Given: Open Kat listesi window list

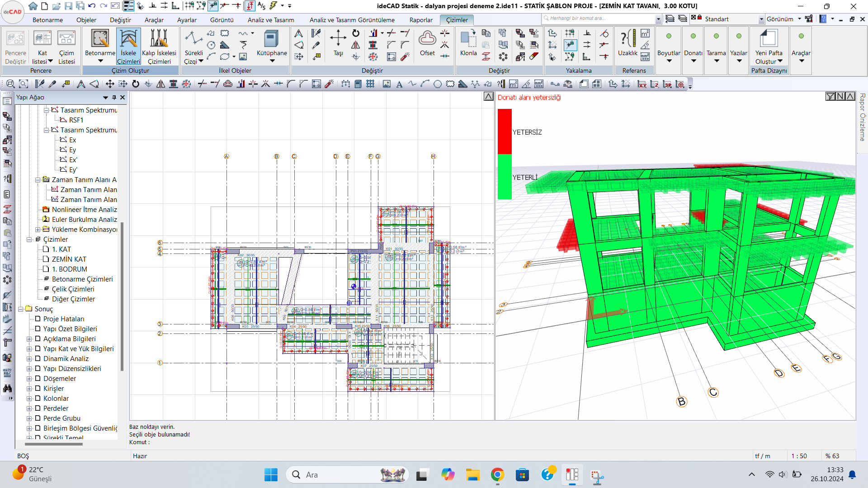Looking at the screenshot, I should click(42, 47).
